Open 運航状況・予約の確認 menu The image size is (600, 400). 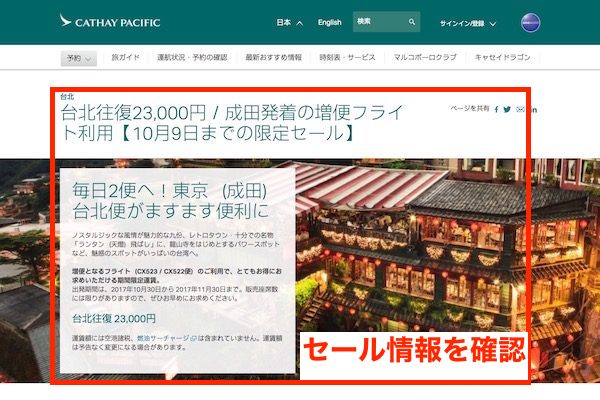point(192,57)
